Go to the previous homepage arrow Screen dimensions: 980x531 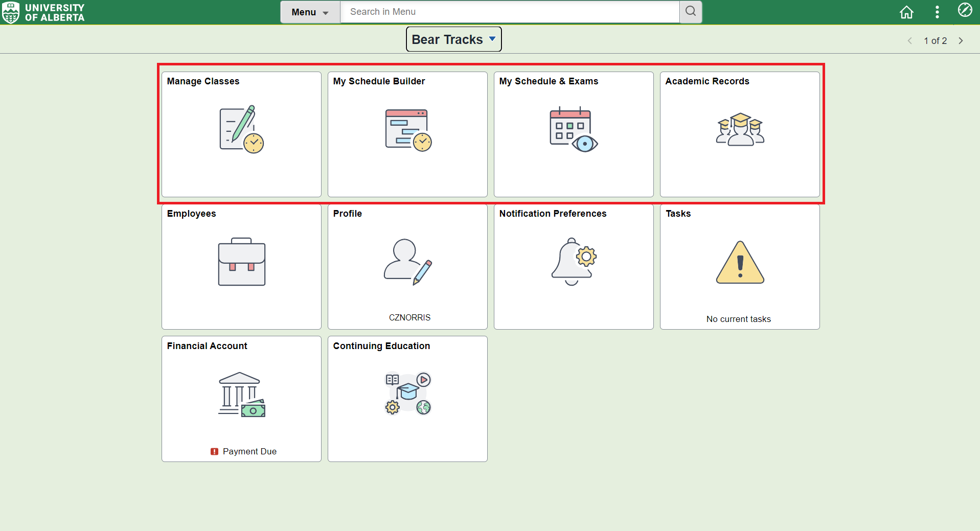910,40
